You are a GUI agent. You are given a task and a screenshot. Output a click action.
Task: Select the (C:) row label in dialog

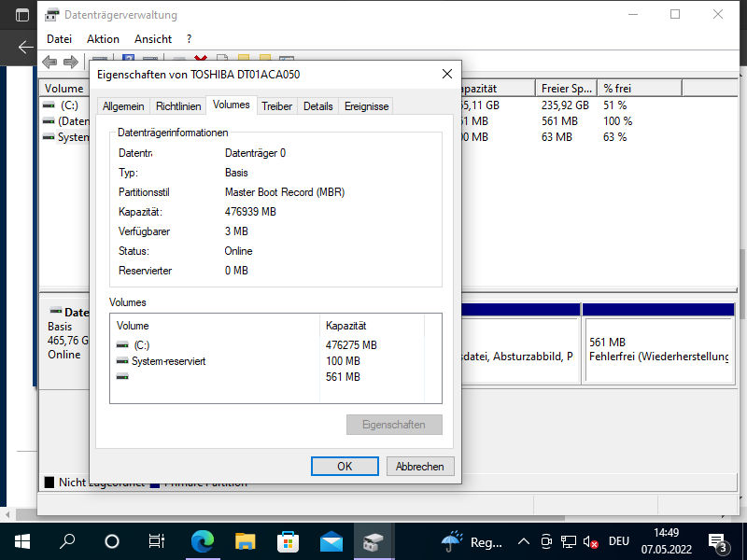pos(142,344)
